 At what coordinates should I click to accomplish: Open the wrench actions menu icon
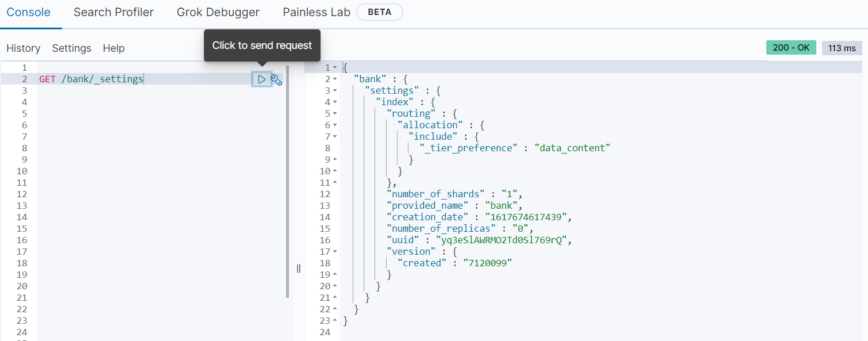276,80
